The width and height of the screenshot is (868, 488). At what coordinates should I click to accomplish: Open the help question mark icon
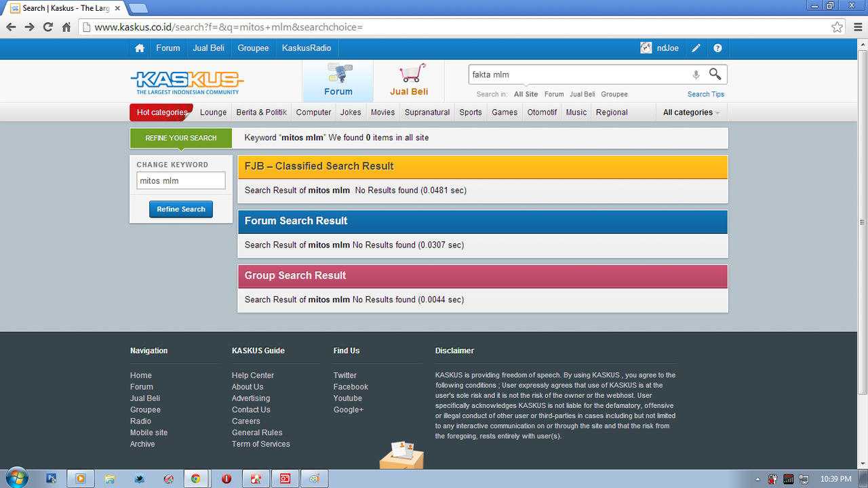coord(717,48)
